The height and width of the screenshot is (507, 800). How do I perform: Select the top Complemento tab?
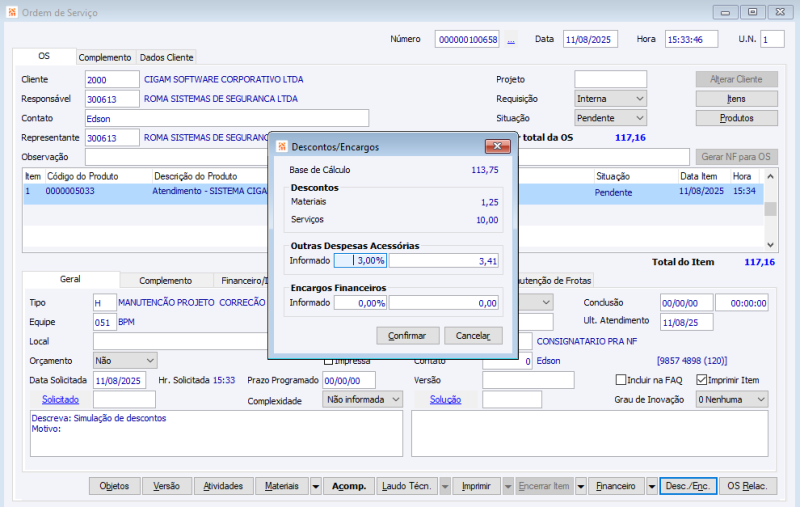point(105,58)
